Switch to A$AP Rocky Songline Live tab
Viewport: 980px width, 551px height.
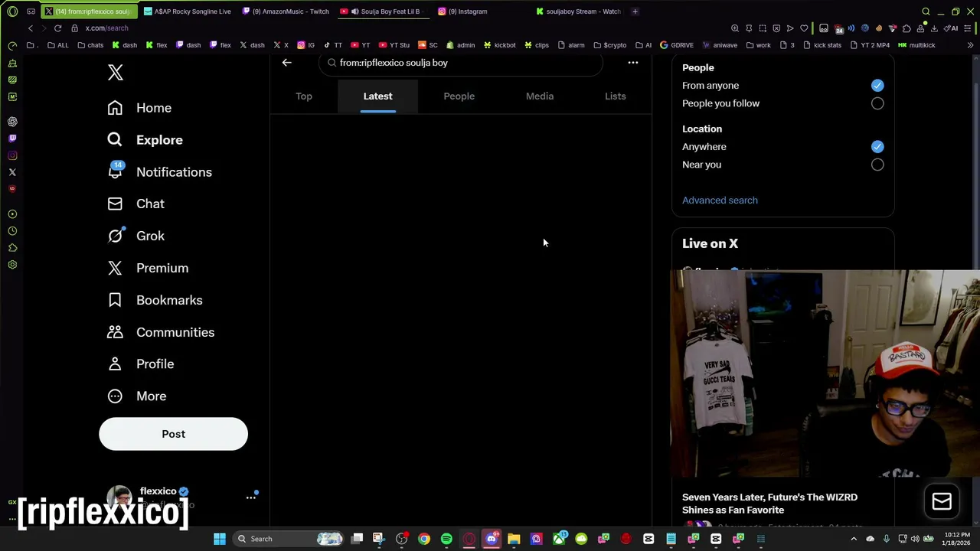click(186, 11)
